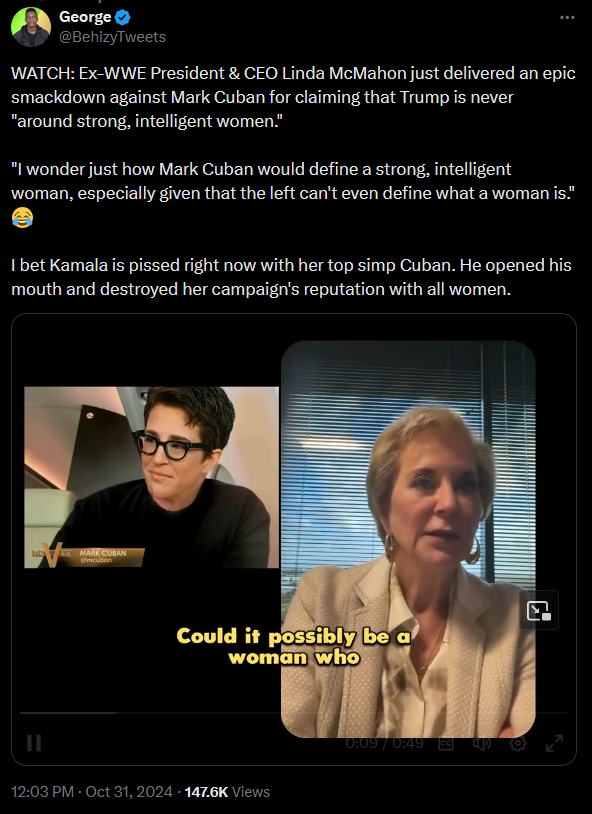This screenshot has height=814, width=592.
Task: Open the three-dot more options menu
Action: pos(567,18)
